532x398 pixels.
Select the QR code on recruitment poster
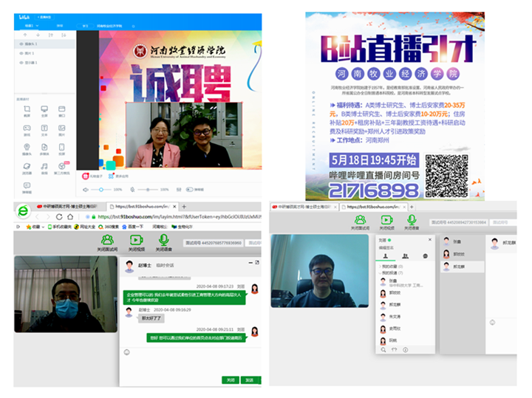pyautogui.click(x=447, y=176)
